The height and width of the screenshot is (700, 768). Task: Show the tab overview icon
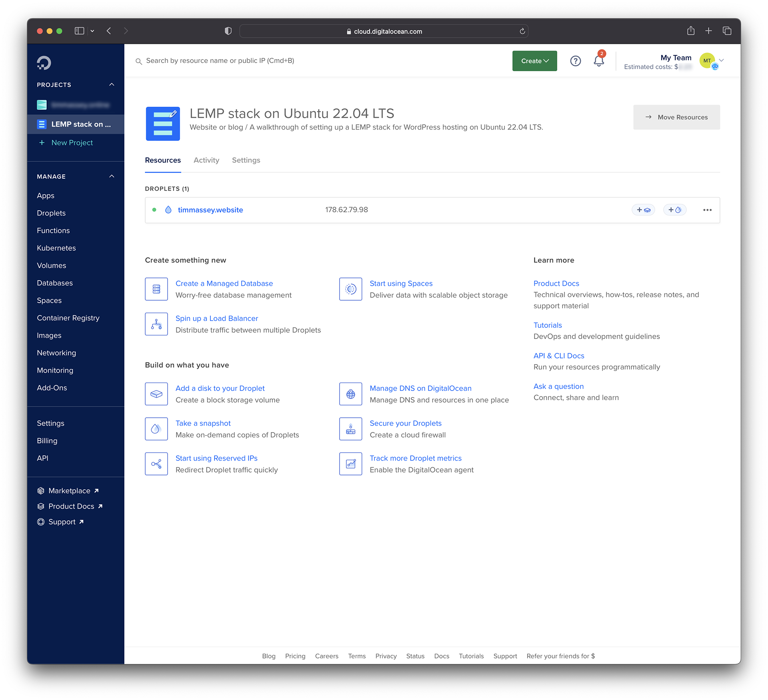[727, 31]
